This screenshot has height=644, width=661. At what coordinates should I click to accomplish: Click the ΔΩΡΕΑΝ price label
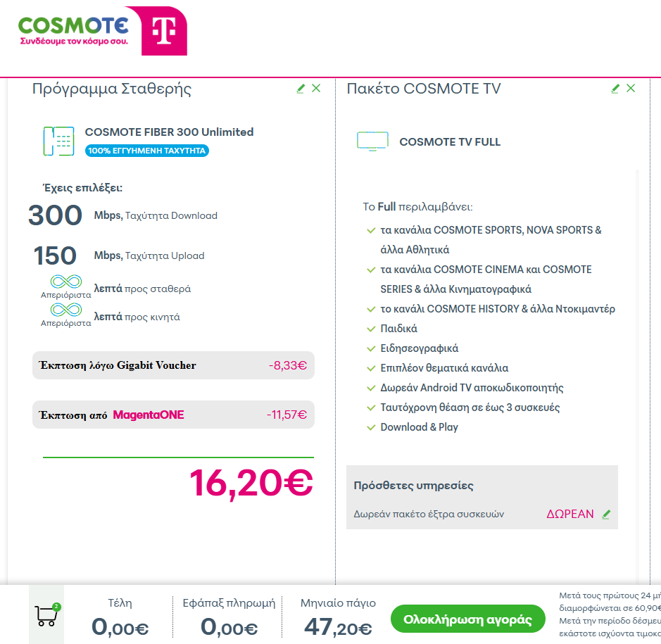point(570,514)
